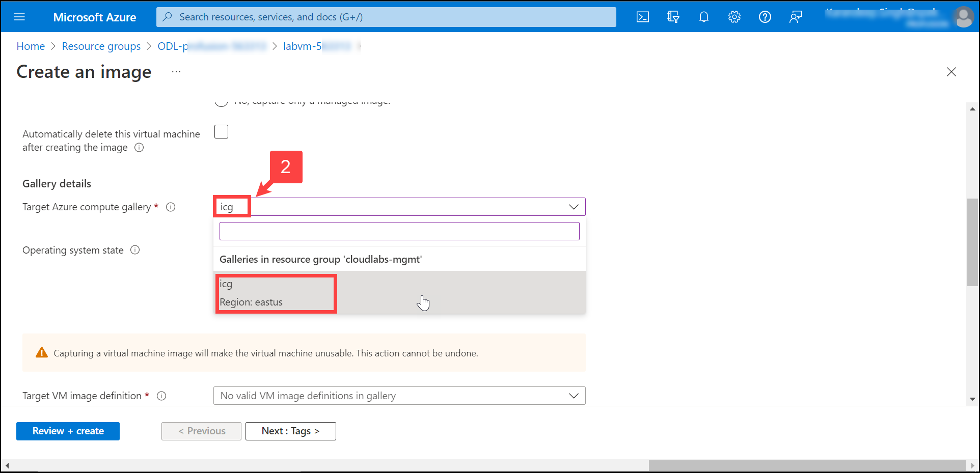The image size is (980, 473).
Task: Click the warning triangle icon
Action: [x=42, y=352]
